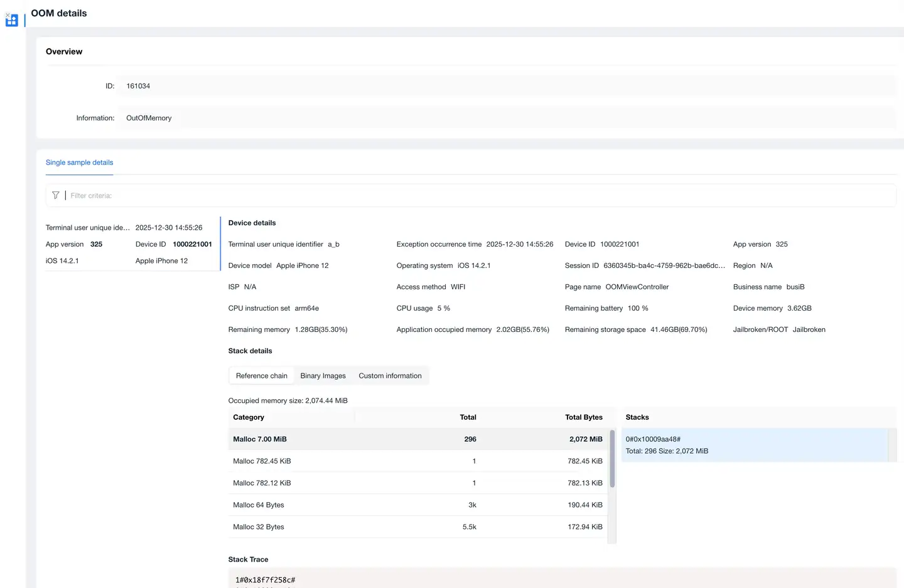Click the Total column header

pos(468,417)
